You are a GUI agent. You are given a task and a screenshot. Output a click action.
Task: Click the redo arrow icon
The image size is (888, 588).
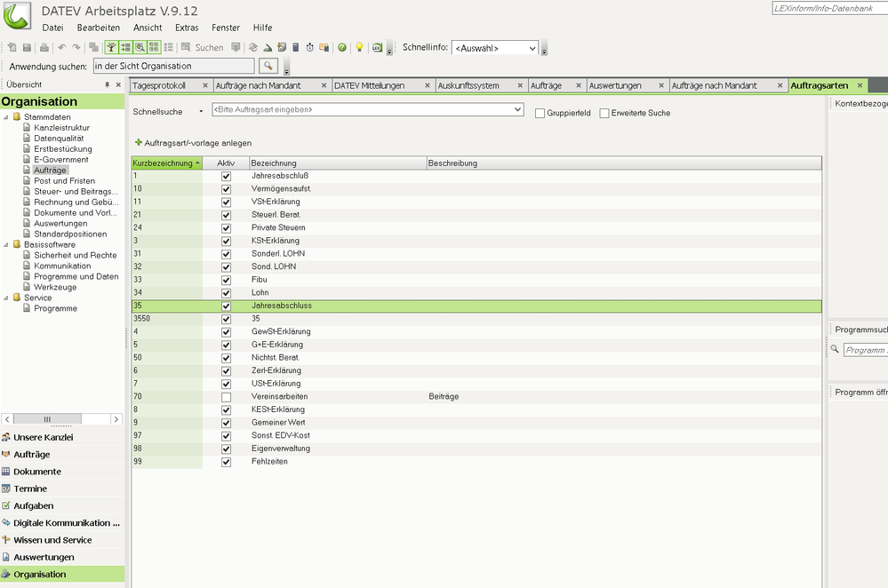tap(76, 48)
